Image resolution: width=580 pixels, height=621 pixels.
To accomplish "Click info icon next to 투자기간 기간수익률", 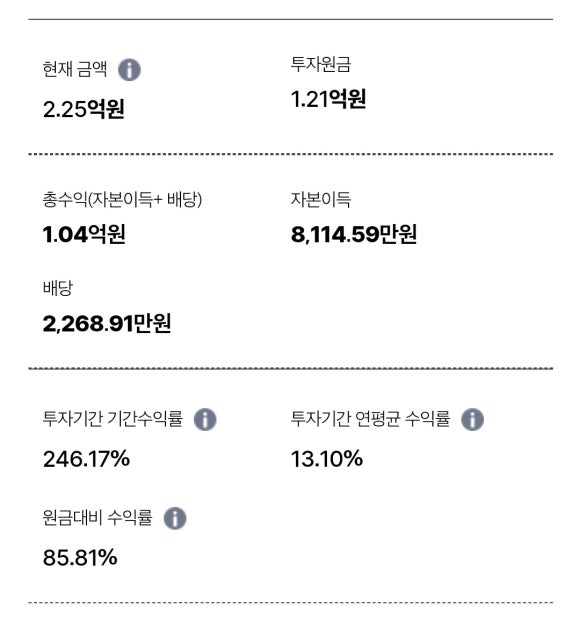I will [205, 419].
